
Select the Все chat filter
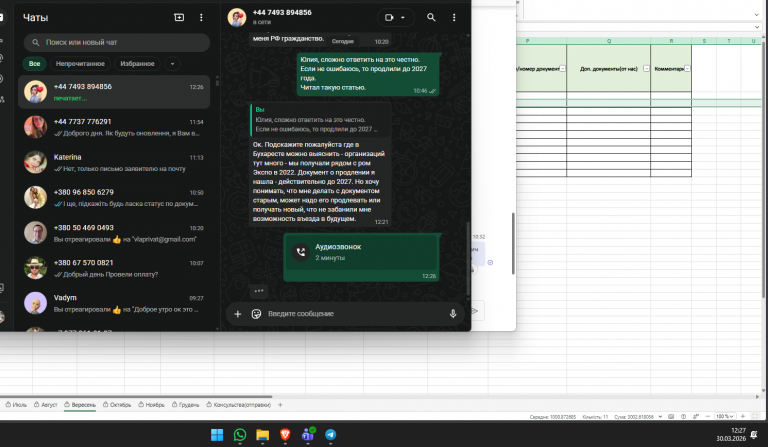[34, 64]
